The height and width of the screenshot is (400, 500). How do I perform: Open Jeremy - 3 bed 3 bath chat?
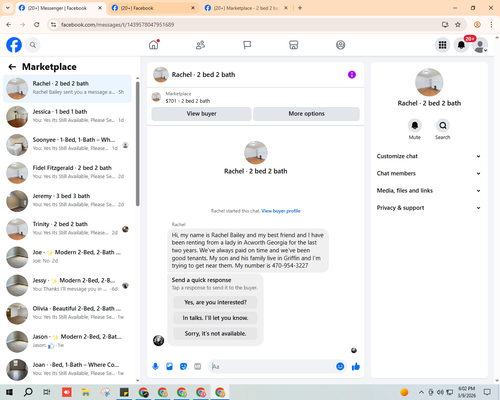click(67, 201)
